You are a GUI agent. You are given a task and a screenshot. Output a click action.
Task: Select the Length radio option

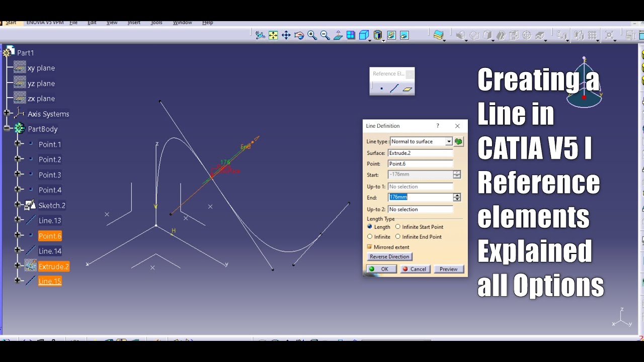(x=370, y=227)
